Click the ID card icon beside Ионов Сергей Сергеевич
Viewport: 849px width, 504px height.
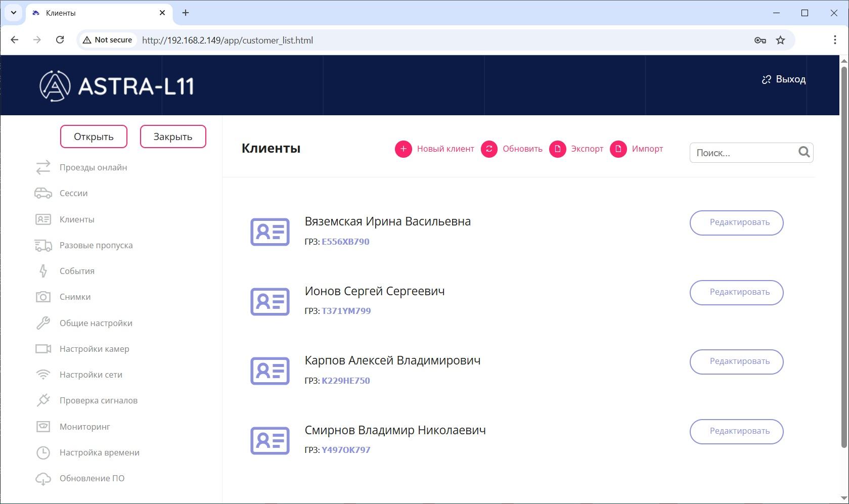(x=270, y=301)
